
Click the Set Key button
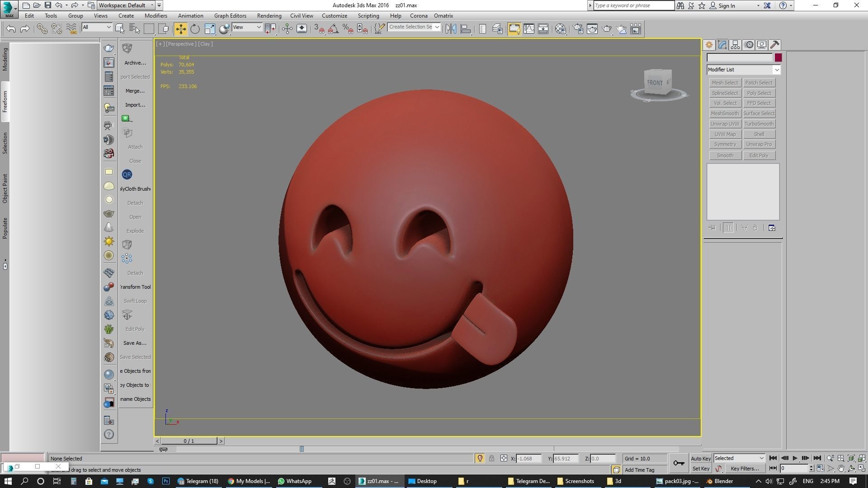pos(701,469)
